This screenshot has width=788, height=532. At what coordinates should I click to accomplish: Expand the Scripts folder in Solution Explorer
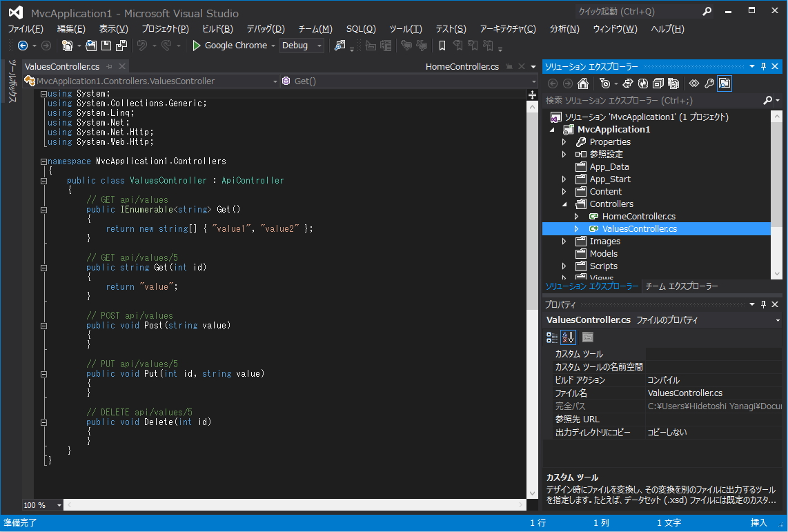pyautogui.click(x=564, y=266)
